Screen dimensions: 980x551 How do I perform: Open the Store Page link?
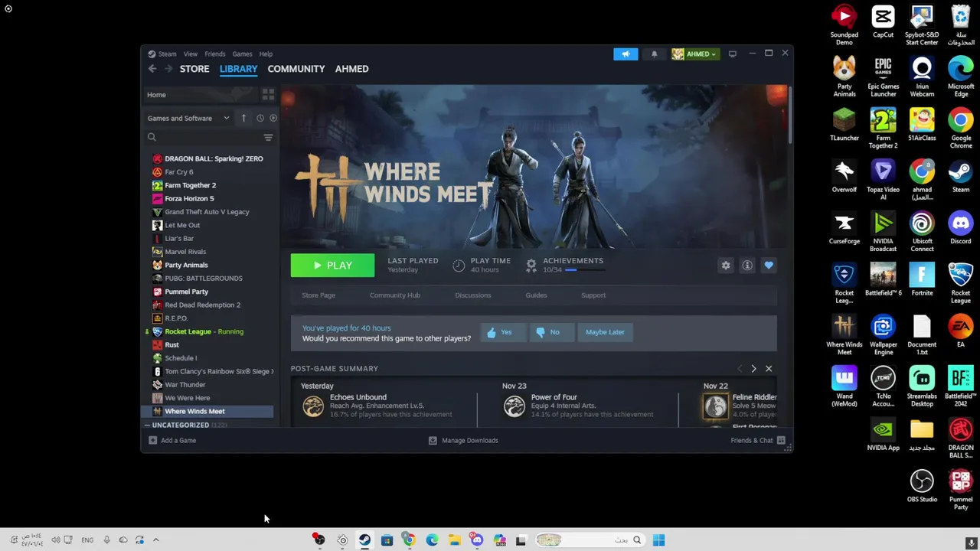pos(318,295)
